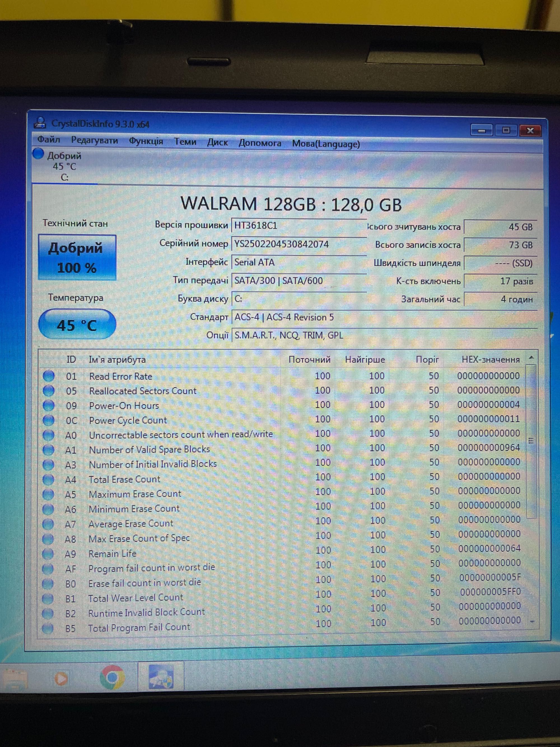This screenshot has height=747, width=560.
Task: Click the transfer mode field SATA/300 | SATA/600
Action: point(299,280)
